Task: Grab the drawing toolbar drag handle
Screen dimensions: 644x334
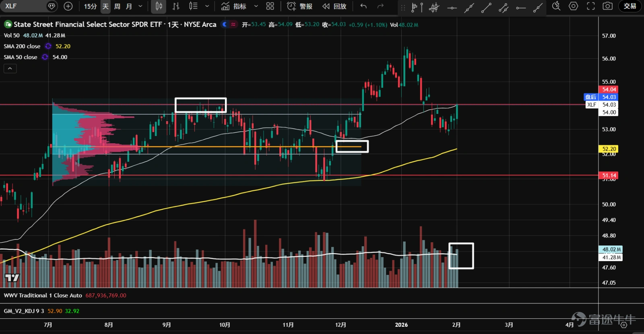Action: pyautogui.click(x=403, y=7)
